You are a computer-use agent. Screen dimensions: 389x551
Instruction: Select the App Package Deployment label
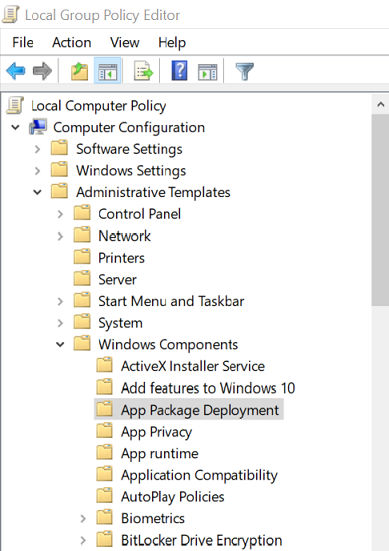[200, 410]
